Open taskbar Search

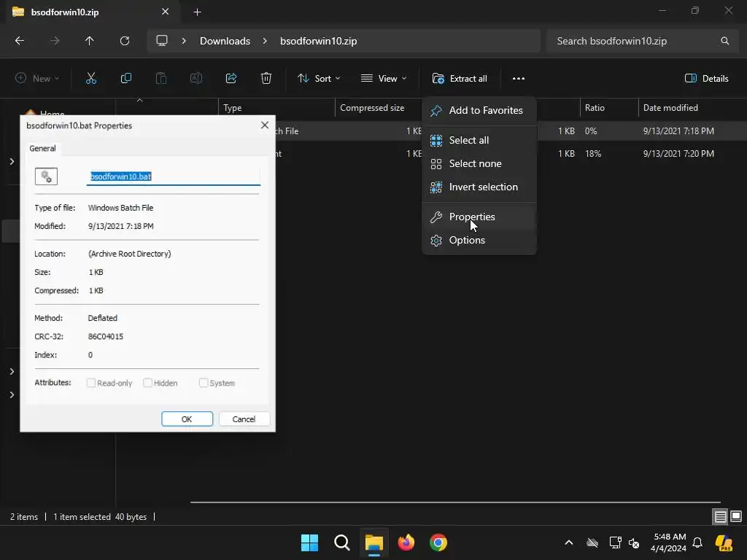(x=342, y=542)
